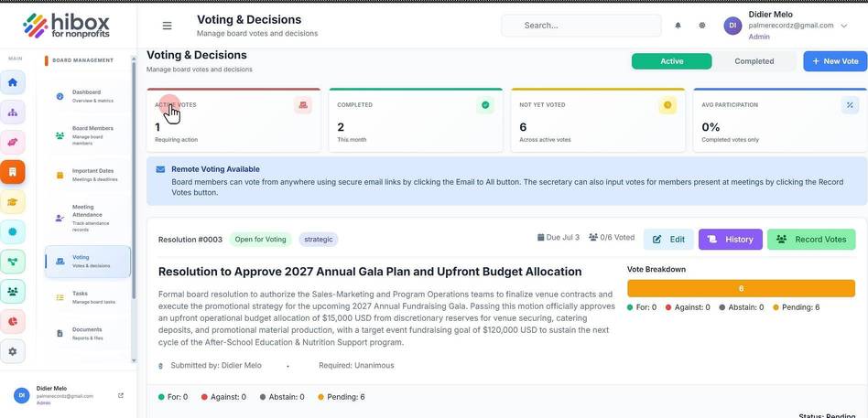
Task: Click the home icon in left rail
Action: [13, 82]
